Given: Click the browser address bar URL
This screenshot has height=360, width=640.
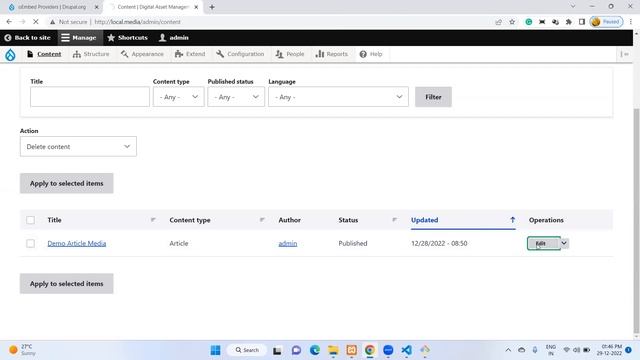Looking at the screenshot, I should click(x=138, y=22).
